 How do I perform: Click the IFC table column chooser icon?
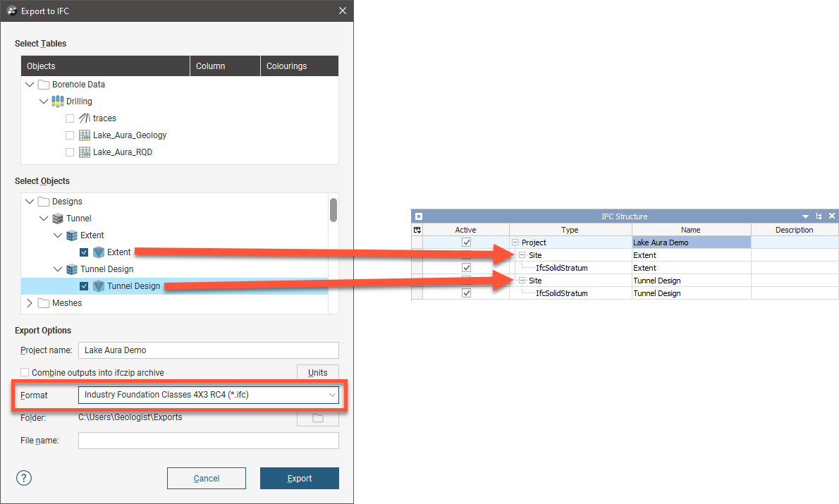pyautogui.click(x=417, y=230)
